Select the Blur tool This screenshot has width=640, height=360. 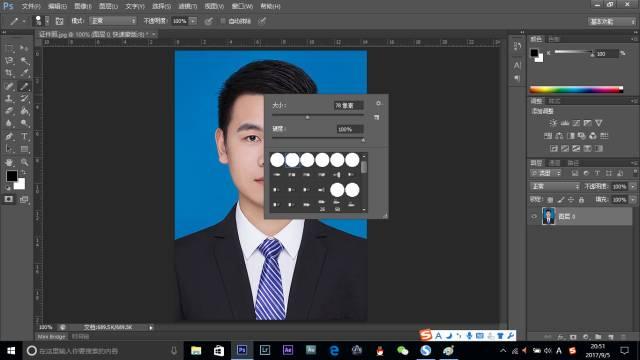click(x=9, y=123)
